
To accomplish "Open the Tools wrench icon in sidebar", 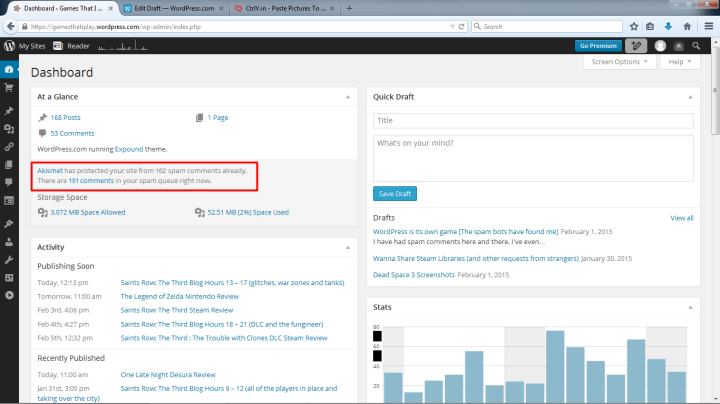I will (x=9, y=260).
